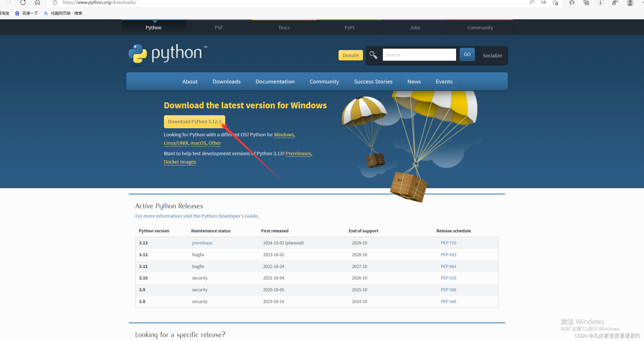Open the browser Downloads icon

tap(601, 3)
